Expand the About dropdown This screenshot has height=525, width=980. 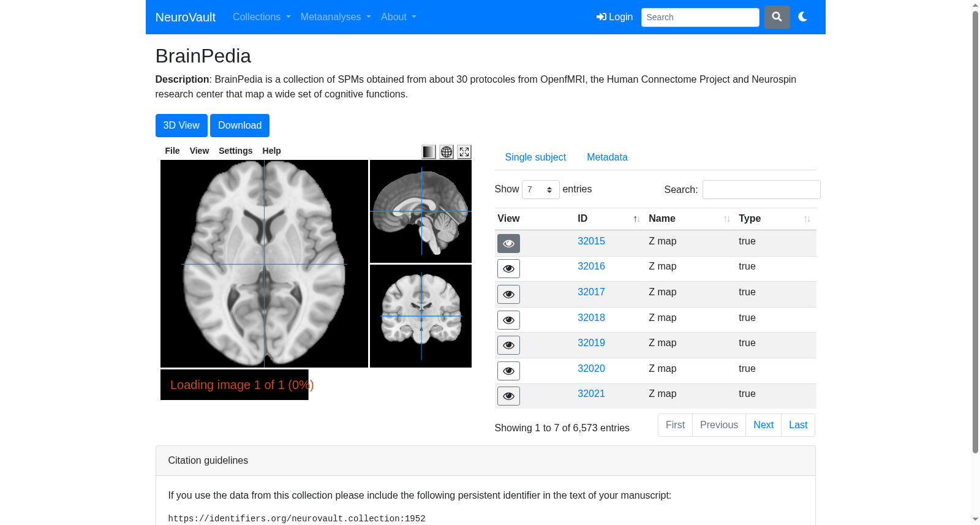pyautogui.click(x=399, y=17)
